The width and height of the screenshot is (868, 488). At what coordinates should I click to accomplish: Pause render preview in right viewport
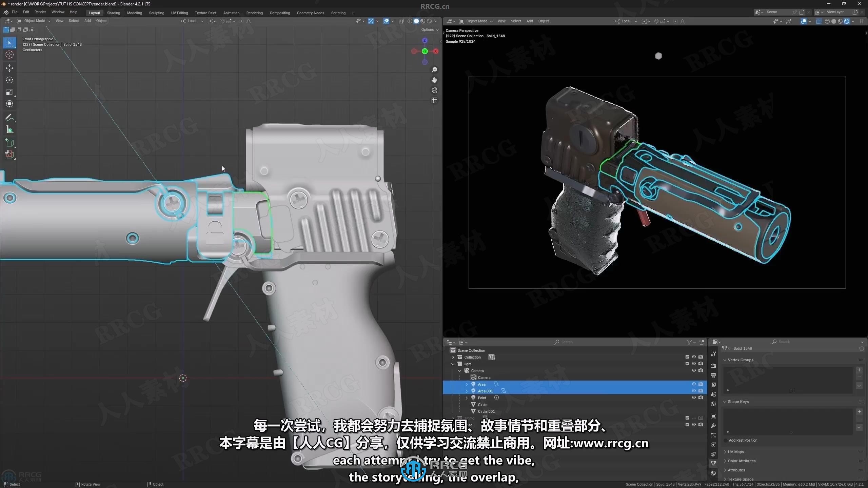[862, 21]
